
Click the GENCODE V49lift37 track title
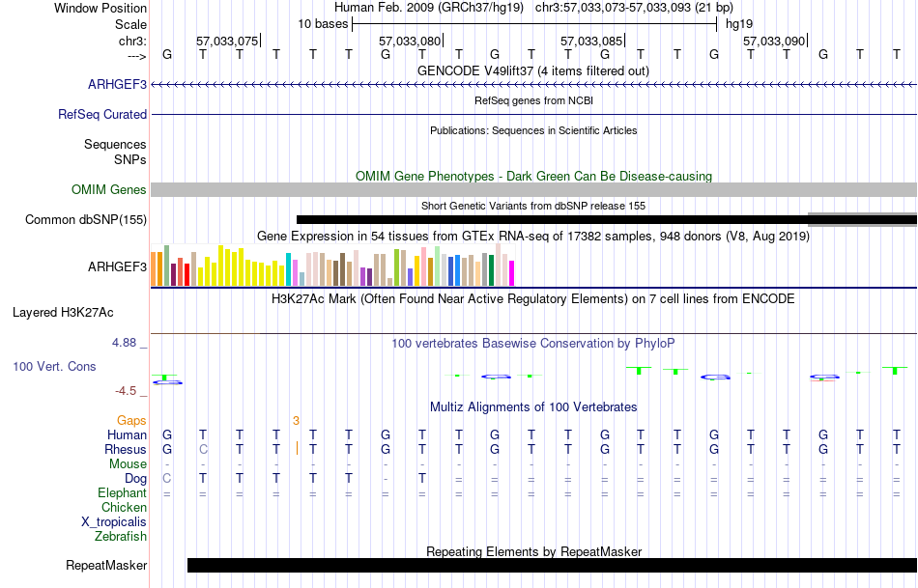point(532,70)
